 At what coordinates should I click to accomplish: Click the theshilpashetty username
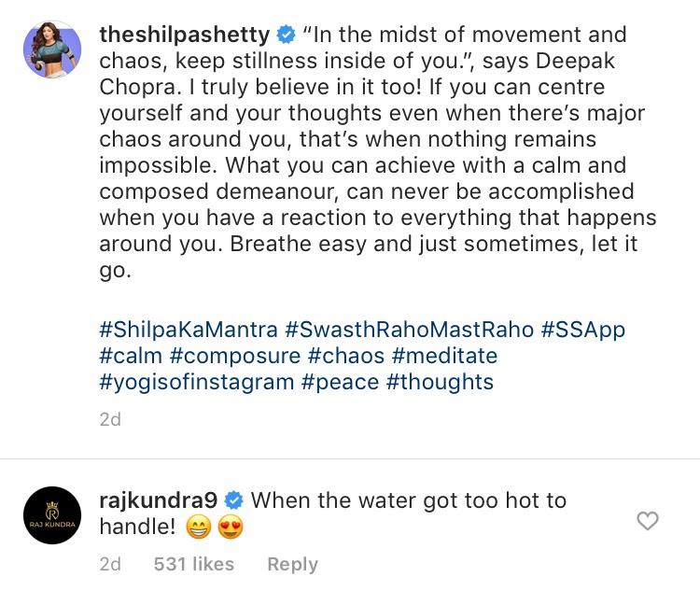185,35
